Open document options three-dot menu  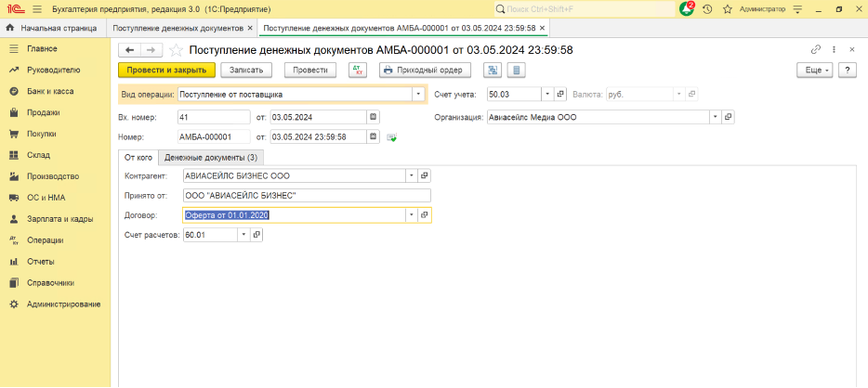[834, 50]
